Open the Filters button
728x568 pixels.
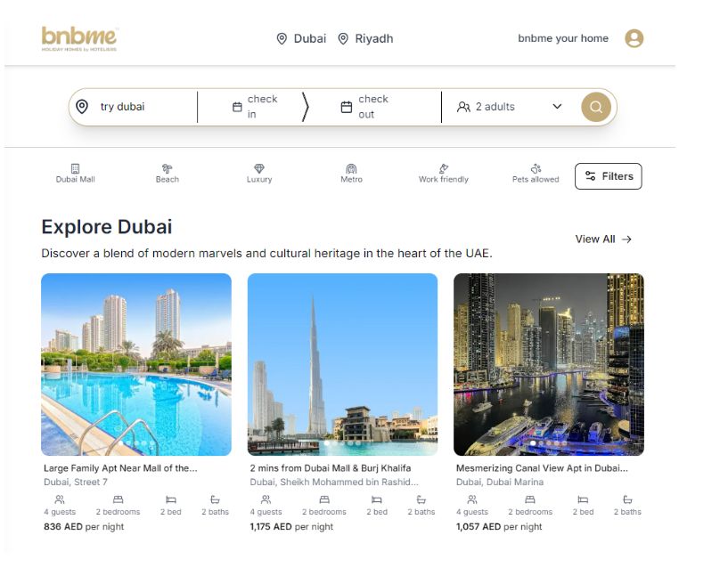[x=609, y=176]
